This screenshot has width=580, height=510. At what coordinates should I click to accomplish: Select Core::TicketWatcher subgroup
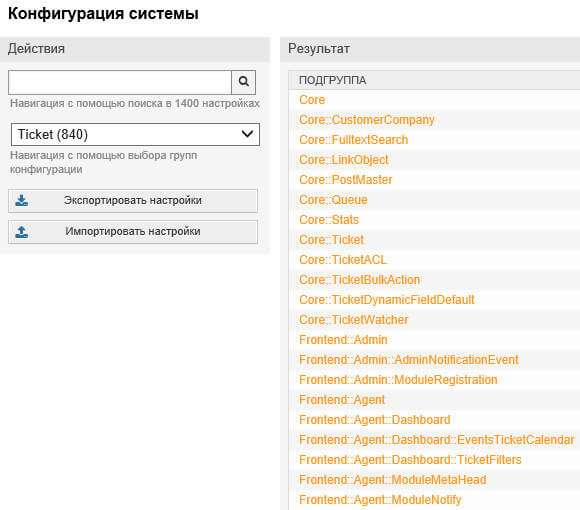click(354, 320)
